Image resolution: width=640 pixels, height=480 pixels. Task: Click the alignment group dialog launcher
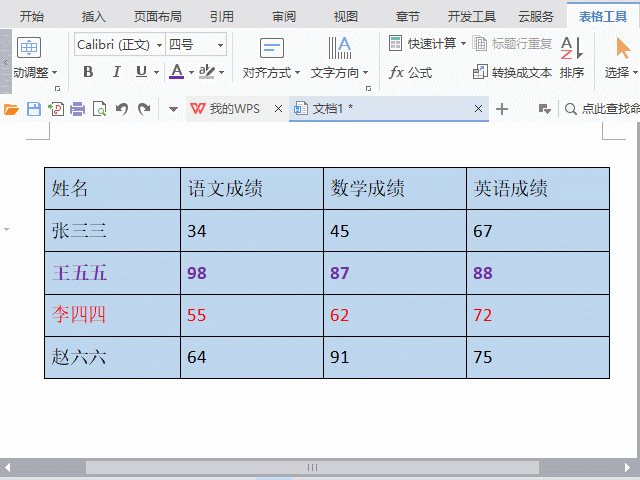coord(369,88)
